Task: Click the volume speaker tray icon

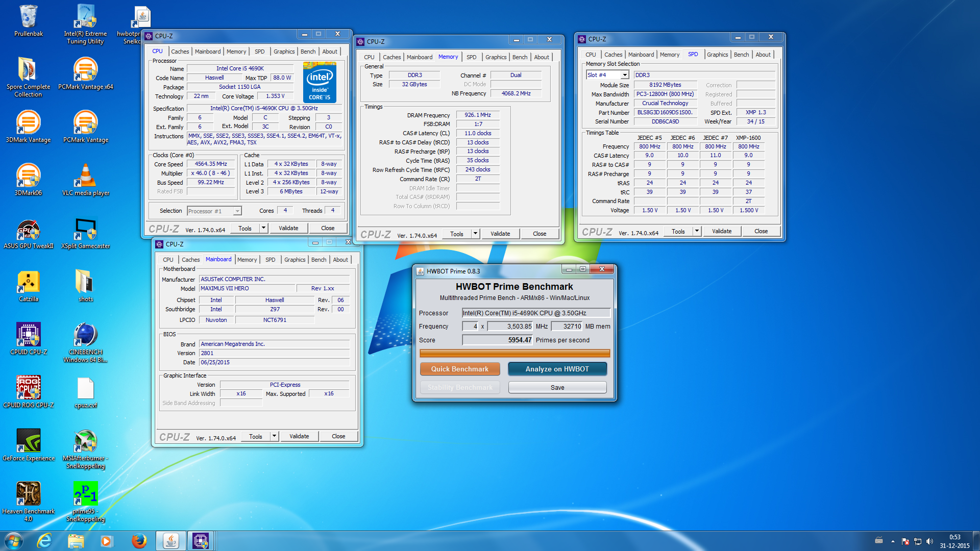Action: (x=929, y=541)
